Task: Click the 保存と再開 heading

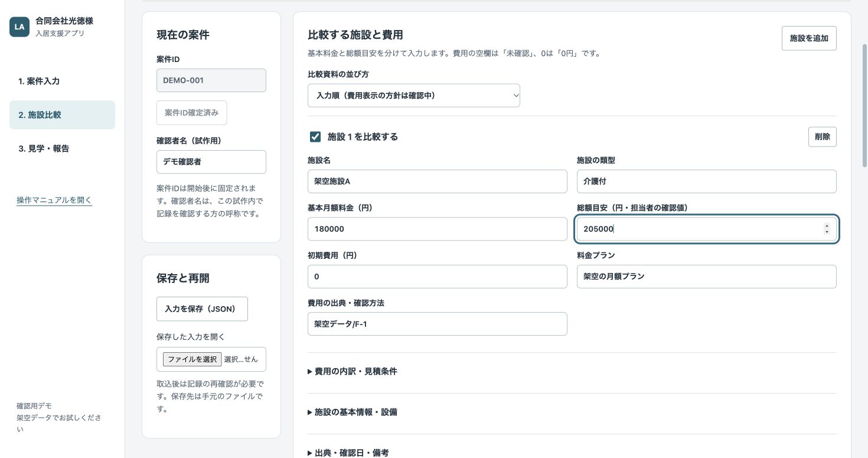Action: (x=183, y=278)
